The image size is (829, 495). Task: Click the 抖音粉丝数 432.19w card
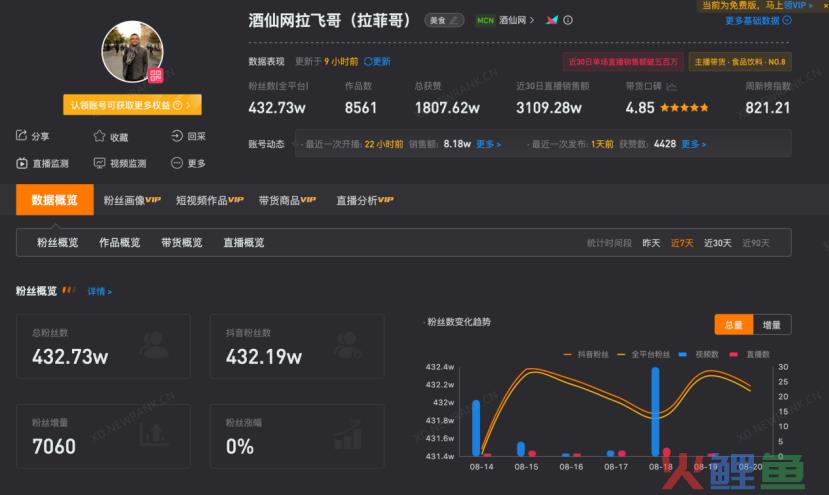click(297, 346)
